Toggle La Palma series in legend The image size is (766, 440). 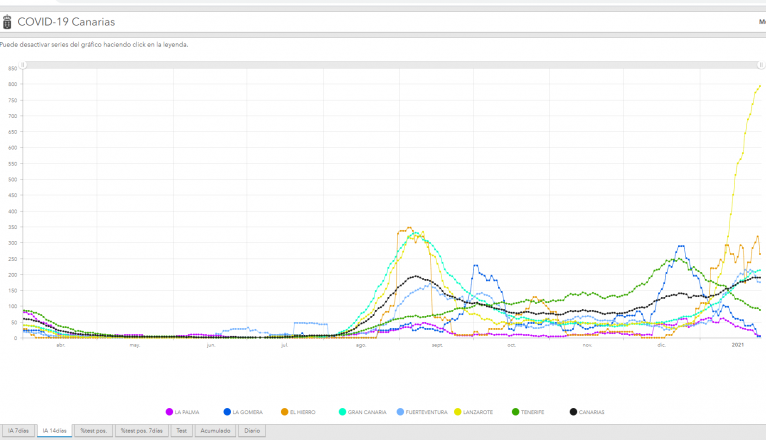point(169,412)
